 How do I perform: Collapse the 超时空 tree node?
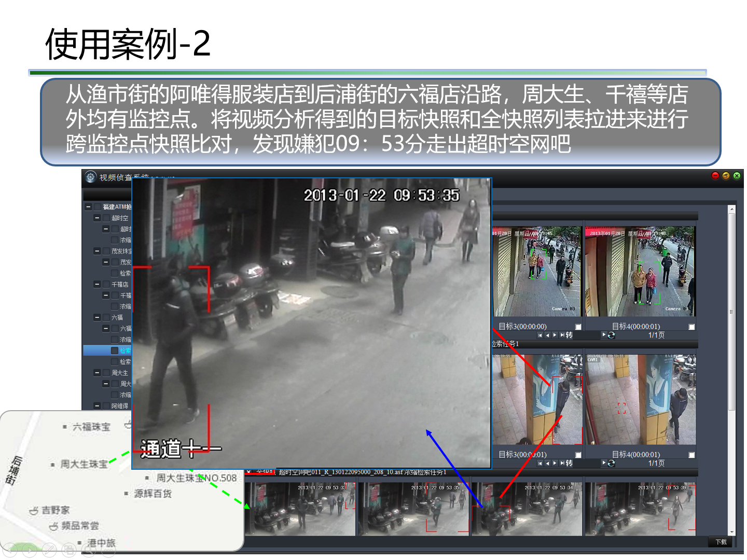tap(97, 218)
